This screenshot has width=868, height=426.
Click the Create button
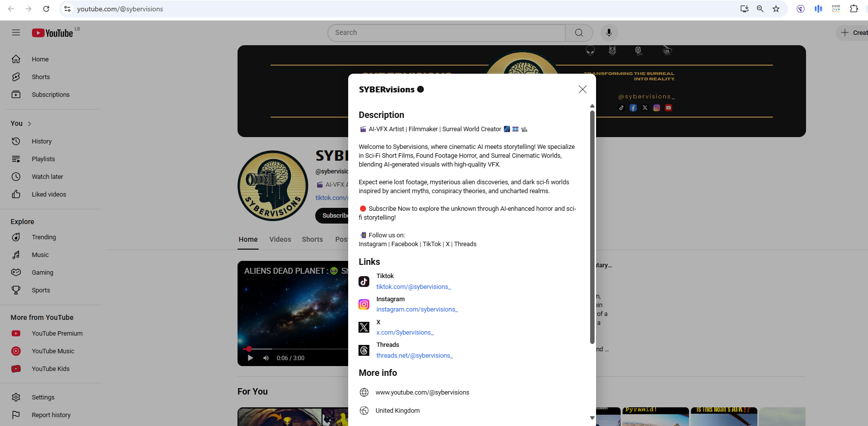(x=853, y=32)
